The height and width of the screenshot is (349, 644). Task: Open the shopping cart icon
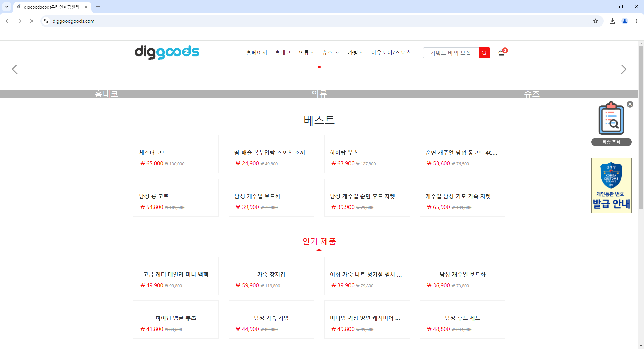502,52
